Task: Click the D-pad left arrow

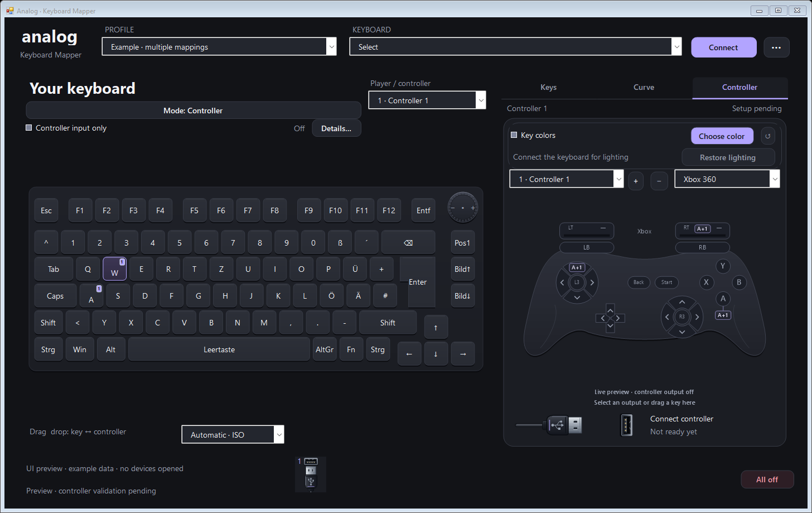Action: click(601, 318)
